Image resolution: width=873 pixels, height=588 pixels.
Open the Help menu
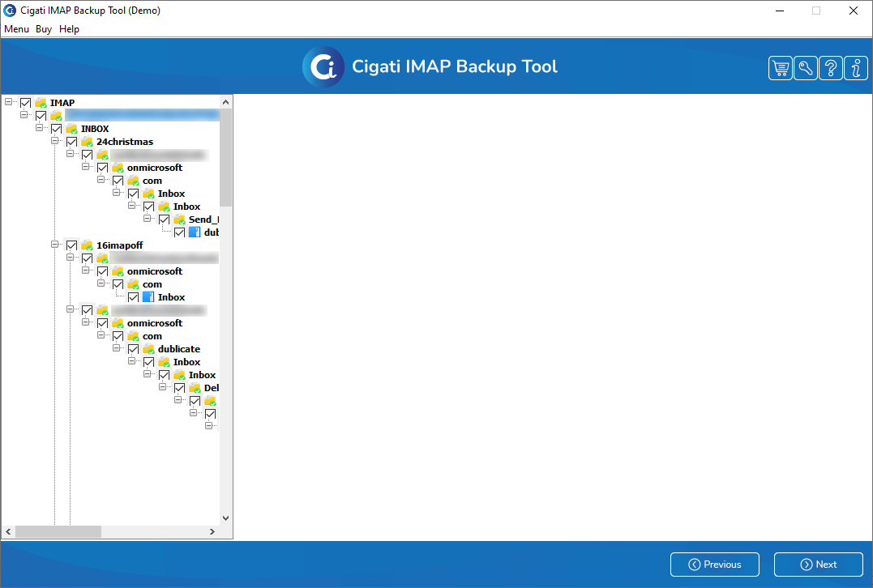point(69,29)
